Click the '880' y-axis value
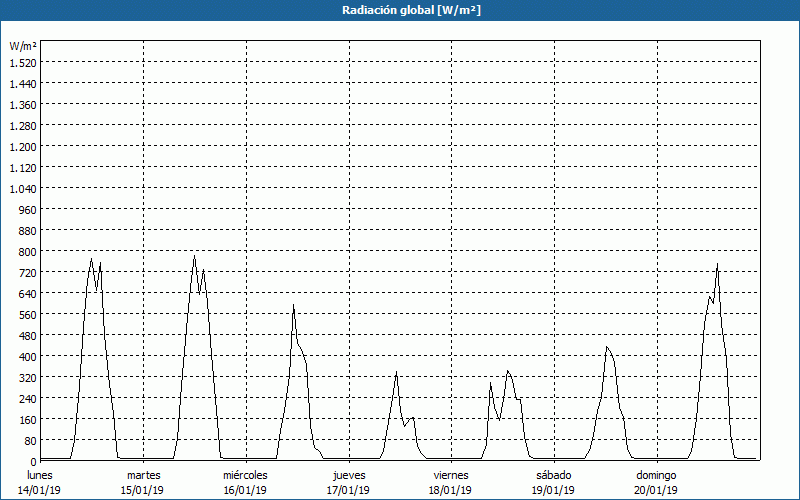This screenshot has width=800, height=500. 28,231
